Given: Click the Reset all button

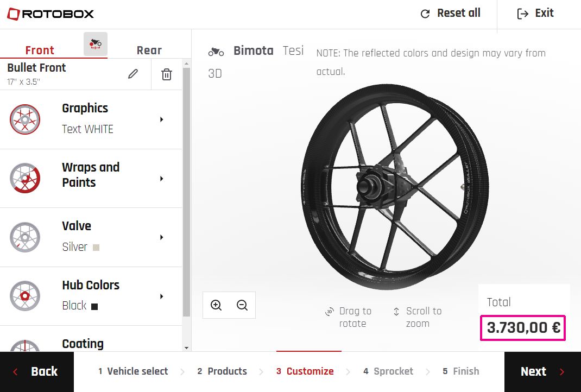Looking at the screenshot, I should 450,14.
